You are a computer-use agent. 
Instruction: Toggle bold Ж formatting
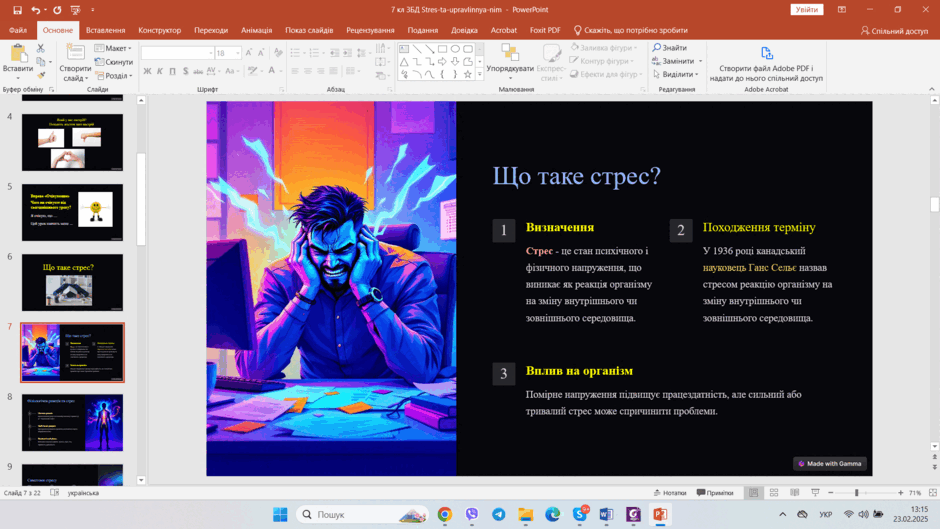147,71
